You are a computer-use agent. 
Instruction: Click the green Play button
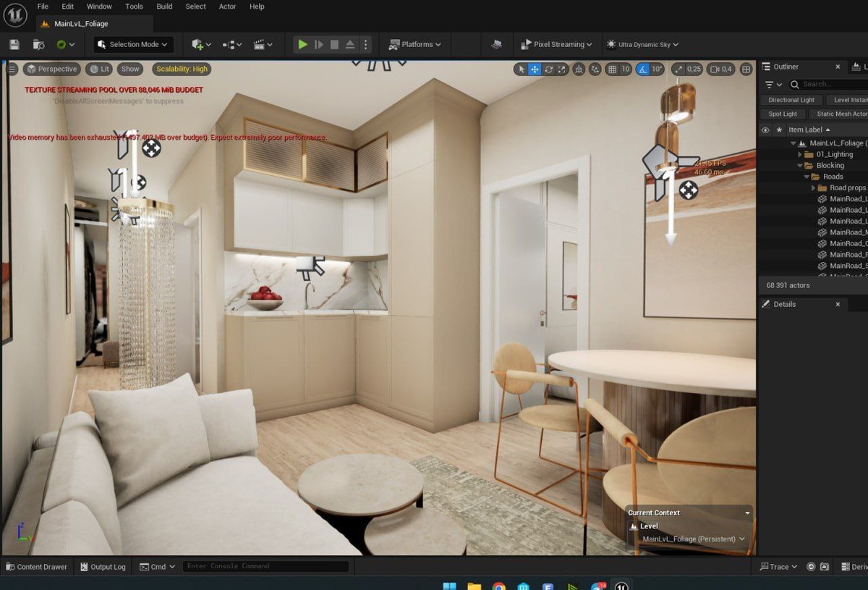coord(302,44)
